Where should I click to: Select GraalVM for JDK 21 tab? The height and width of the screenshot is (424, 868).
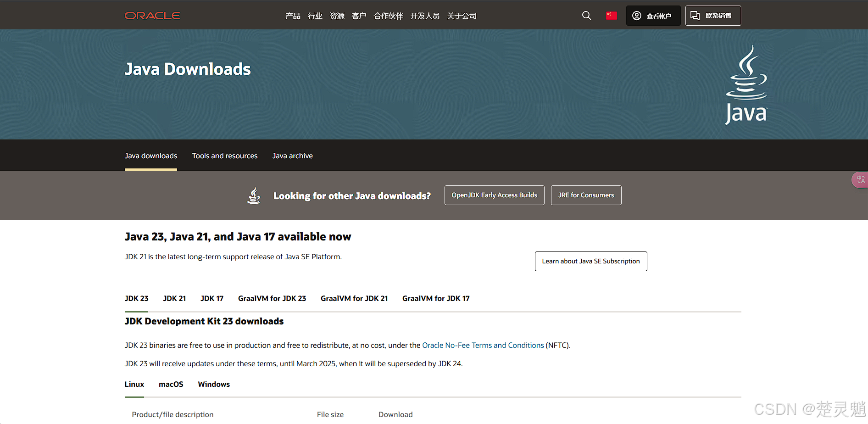click(354, 298)
